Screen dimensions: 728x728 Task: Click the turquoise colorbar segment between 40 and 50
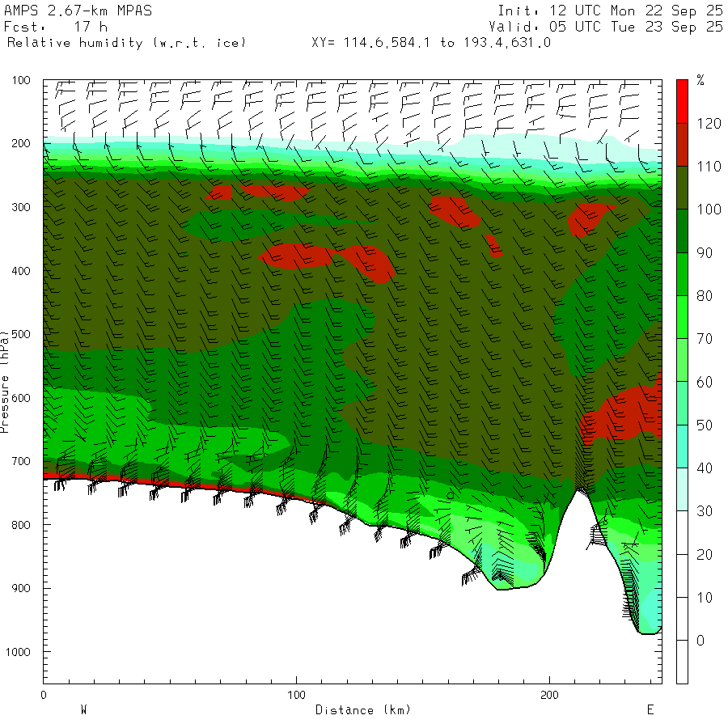click(x=682, y=447)
